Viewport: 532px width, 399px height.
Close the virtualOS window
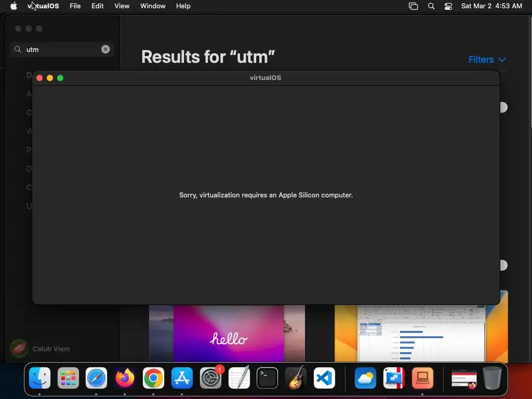[x=39, y=78]
